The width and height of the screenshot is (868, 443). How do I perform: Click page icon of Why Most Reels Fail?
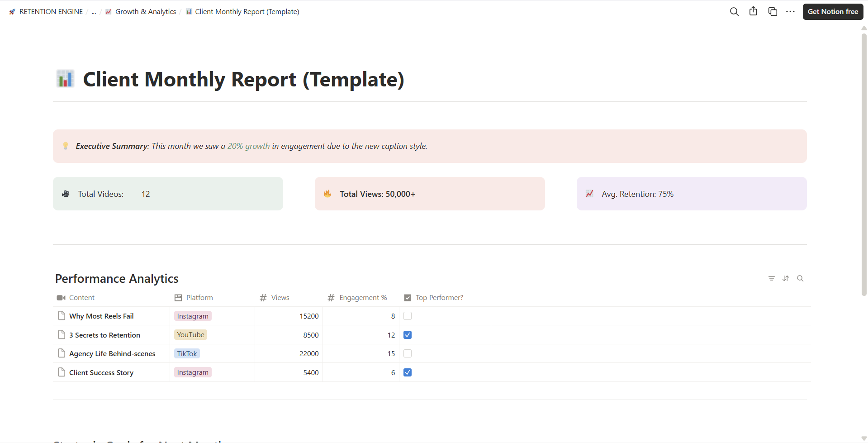point(62,316)
